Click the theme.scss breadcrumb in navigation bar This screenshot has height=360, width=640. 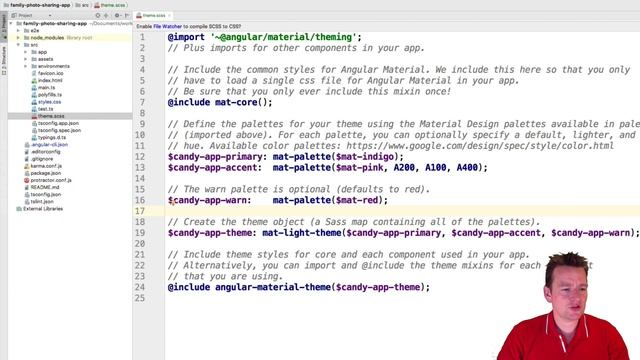coord(110,5)
